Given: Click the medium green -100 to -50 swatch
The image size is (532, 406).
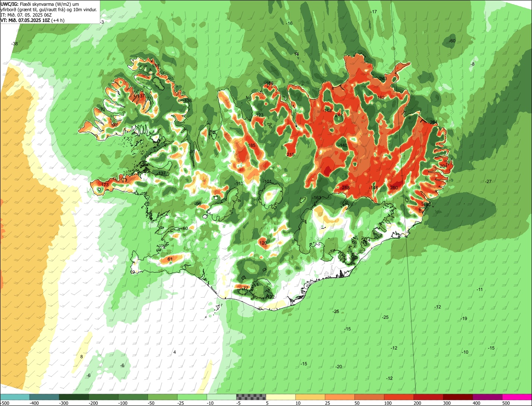Looking at the screenshot, I should pyautogui.click(x=133, y=397).
